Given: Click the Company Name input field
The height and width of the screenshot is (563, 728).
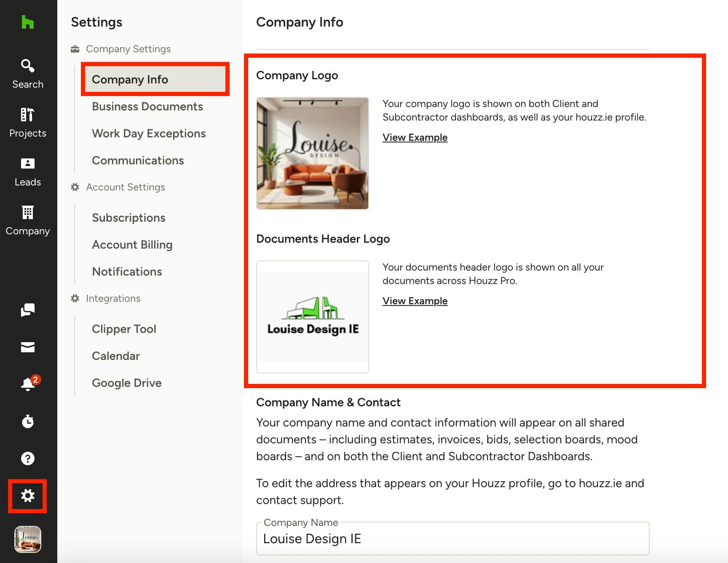Looking at the screenshot, I should point(452,539).
